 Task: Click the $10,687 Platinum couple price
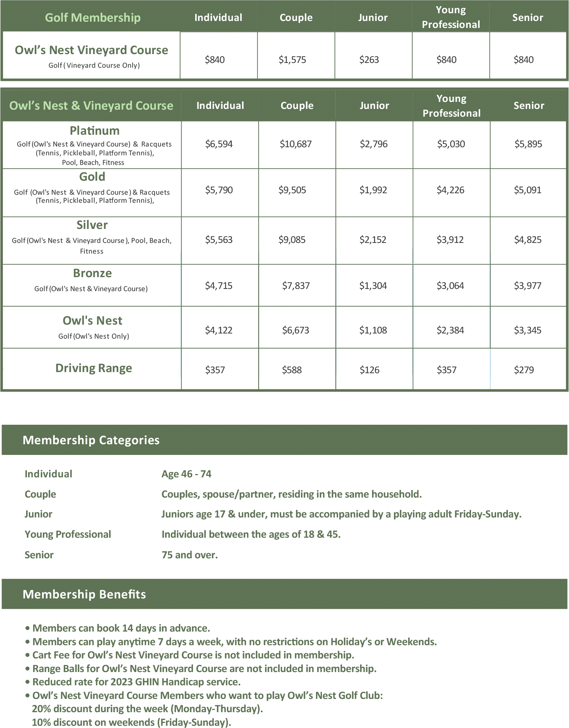pyautogui.click(x=296, y=144)
